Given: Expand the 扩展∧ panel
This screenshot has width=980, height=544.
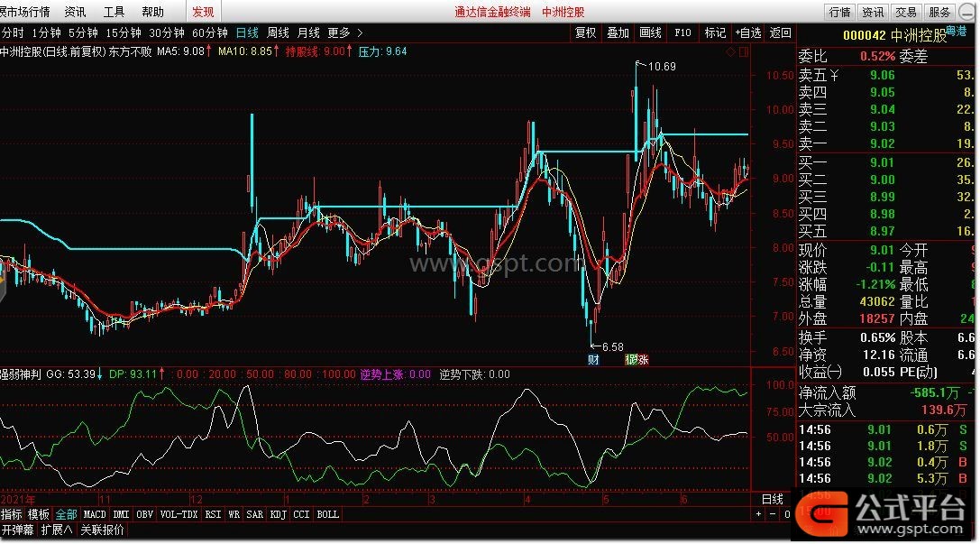Looking at the screenshot, I should click(x=57, y=530).
